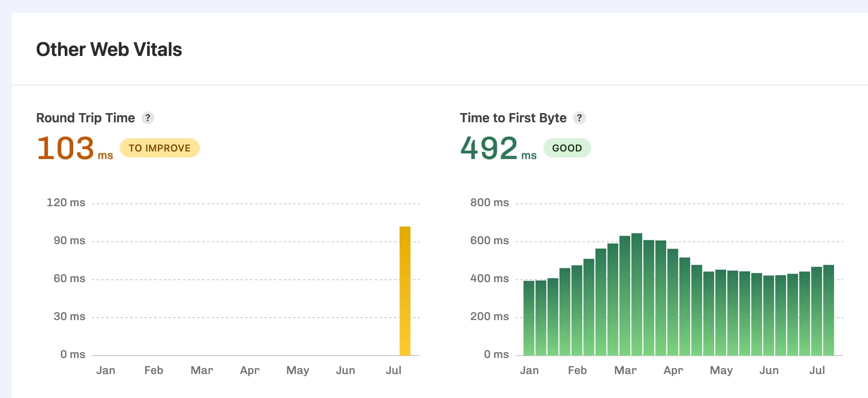Click the GOOD status badge
Viewport: 868px width, 398px height.
(567, 148)
